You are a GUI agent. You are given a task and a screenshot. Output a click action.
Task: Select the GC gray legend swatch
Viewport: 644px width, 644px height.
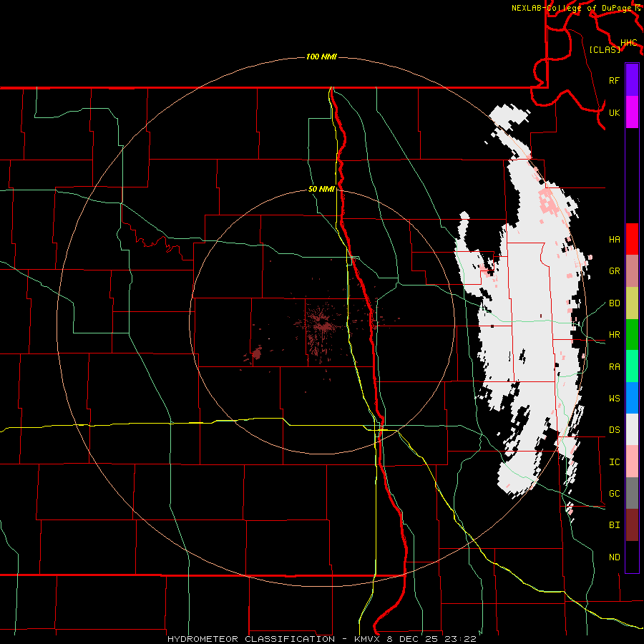click(632, 493)
